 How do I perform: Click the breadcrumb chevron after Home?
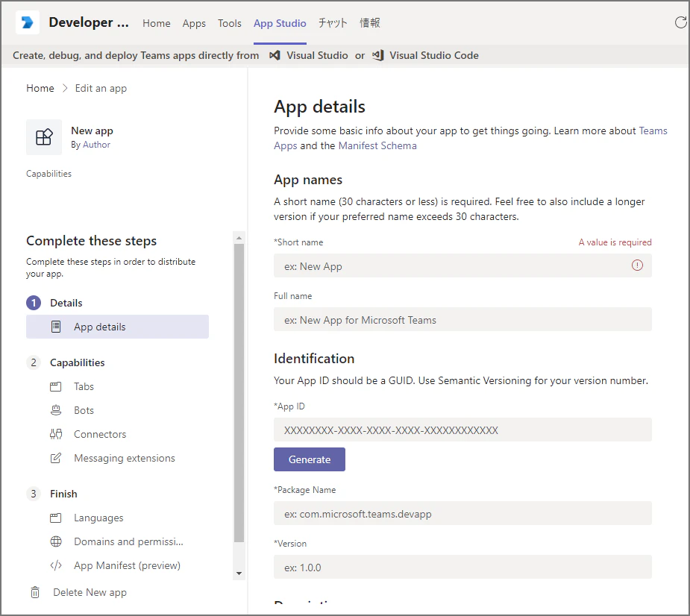point(65,89)
